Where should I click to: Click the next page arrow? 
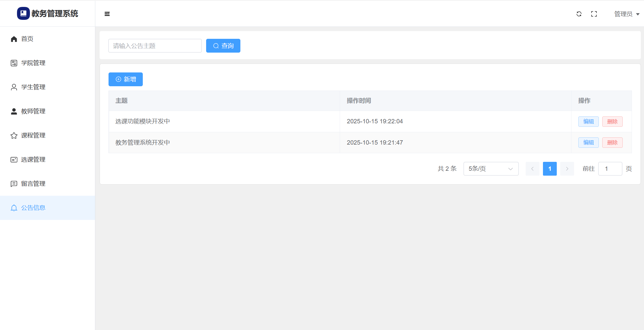(x=567, y=169)
